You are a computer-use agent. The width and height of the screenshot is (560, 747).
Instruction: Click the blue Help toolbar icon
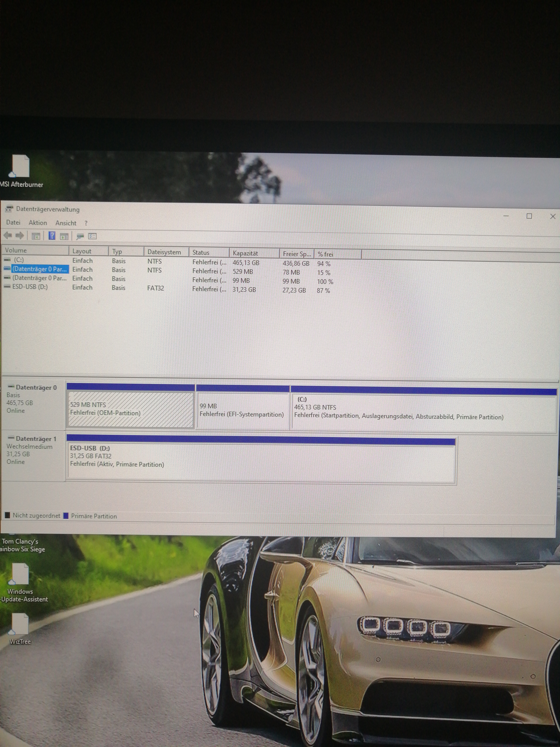point(52,236)
